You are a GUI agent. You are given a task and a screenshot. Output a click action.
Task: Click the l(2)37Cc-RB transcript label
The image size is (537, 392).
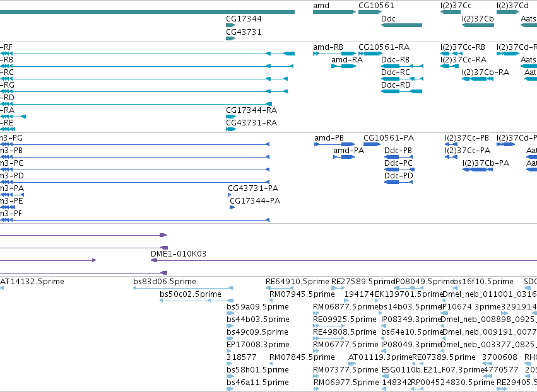pyautogui.click(x=463, y=47)
